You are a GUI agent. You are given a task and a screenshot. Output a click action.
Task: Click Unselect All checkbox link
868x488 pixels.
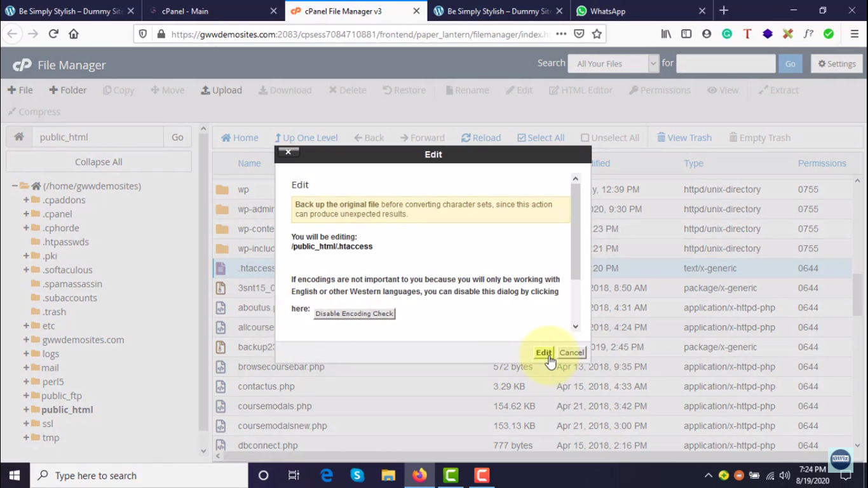[x=610, y=138]
